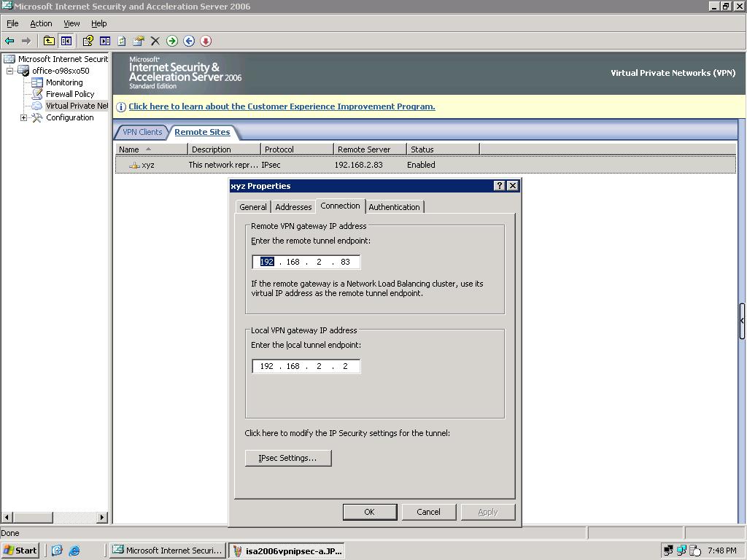This screenshot has width=747, height=560.
Task: Click the grey Forward arrow toolbar icon
Action: click(x=26, y=41)
